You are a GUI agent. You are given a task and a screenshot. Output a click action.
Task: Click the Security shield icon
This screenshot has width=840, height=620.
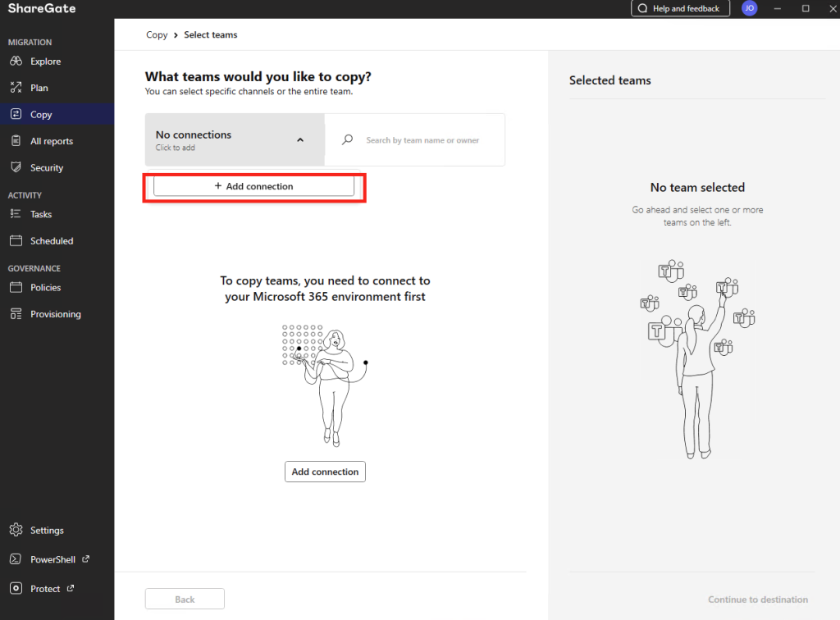click(16, 167)
